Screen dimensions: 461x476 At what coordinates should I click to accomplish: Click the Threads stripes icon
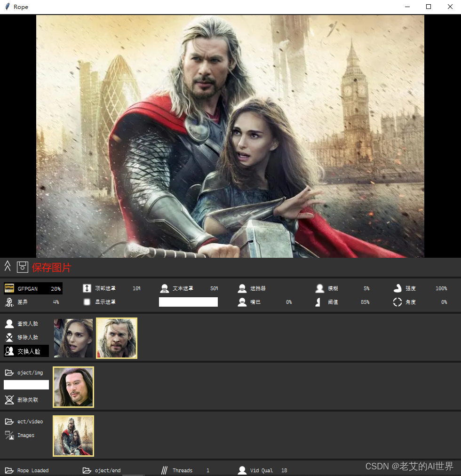(x=164, y=470)
